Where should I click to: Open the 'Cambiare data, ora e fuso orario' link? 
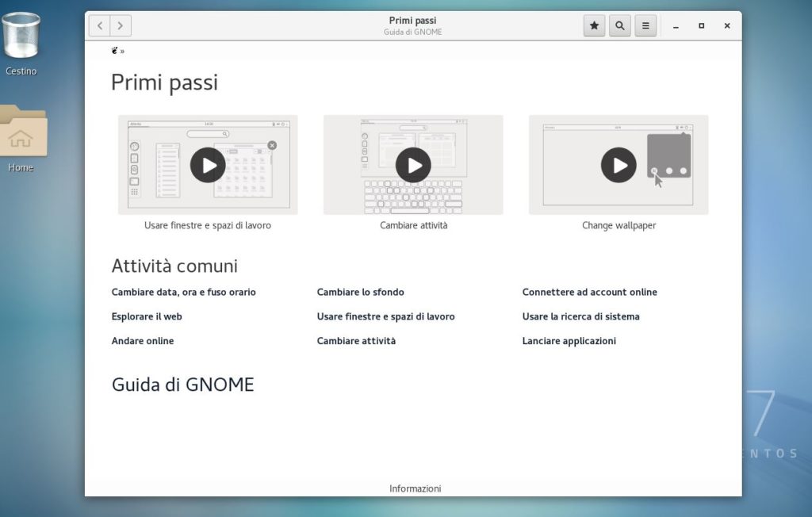coord(183,292)
